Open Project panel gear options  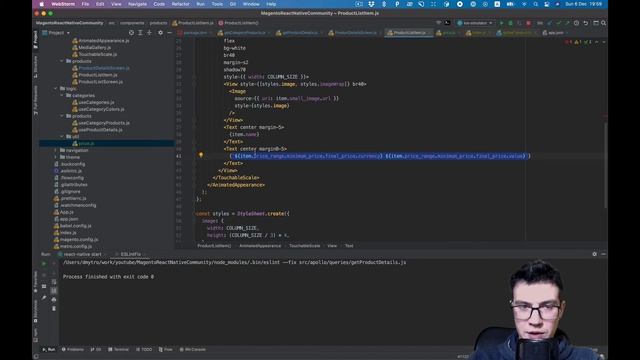click(x=160, y=33)
